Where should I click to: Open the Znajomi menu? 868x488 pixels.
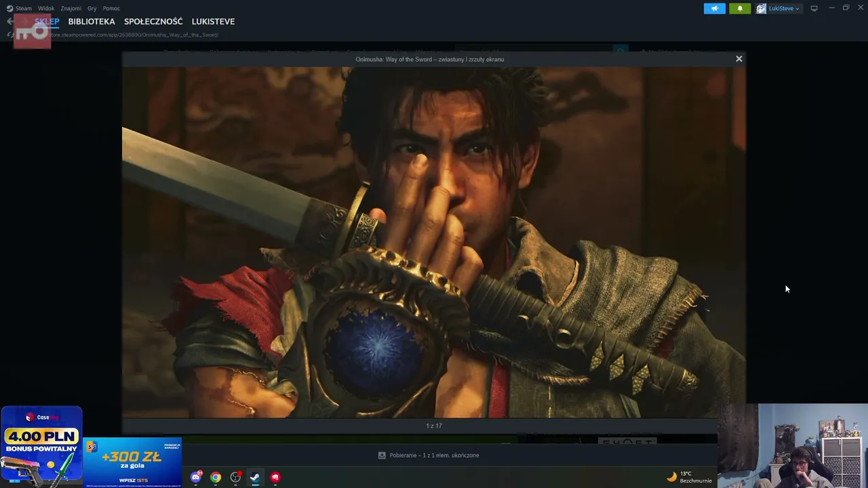71,8
